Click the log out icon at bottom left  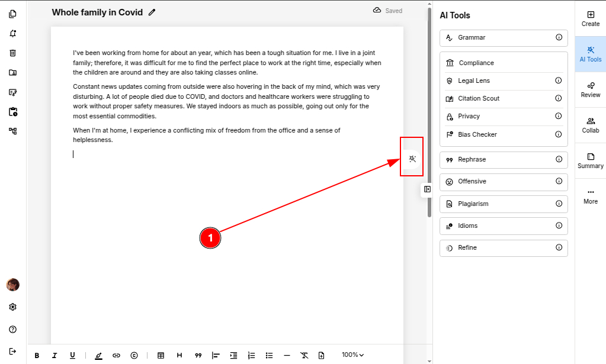[x=12, y=351]
